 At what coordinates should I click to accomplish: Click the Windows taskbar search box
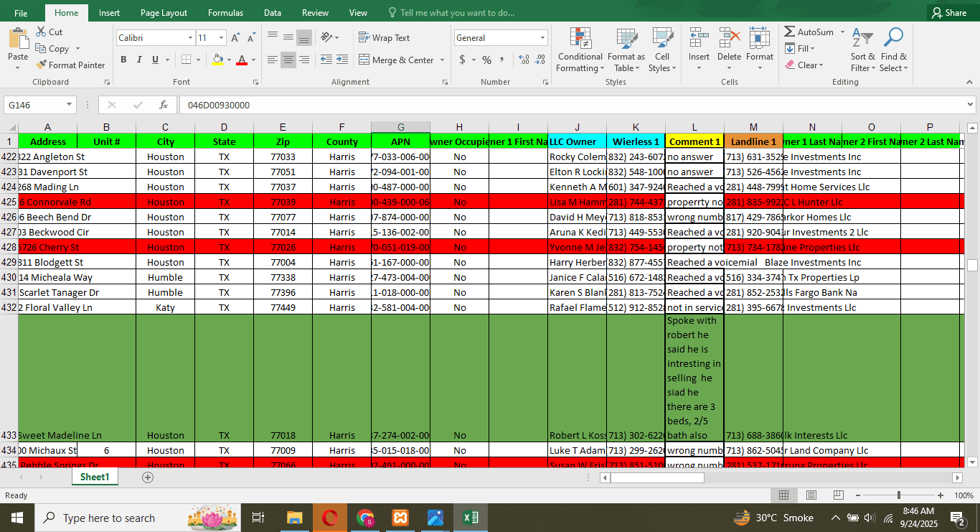point(108,518)
